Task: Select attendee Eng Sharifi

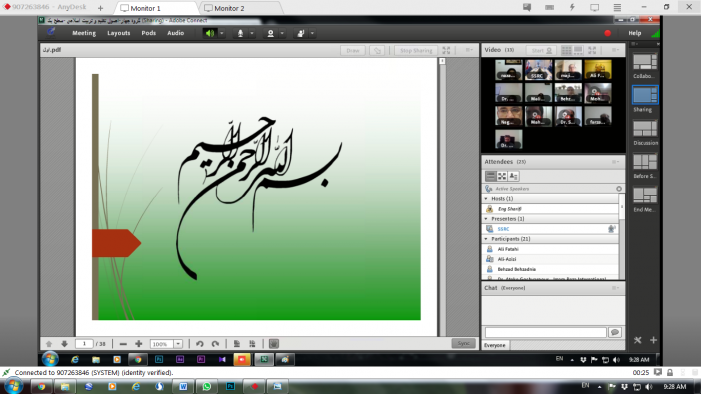Action: (550, 209)
